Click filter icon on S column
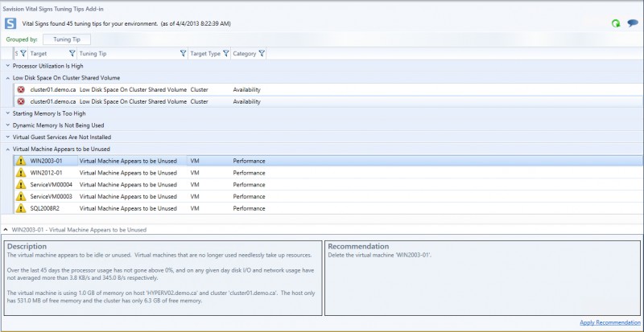The width and height of the screenshot is (644, 332). (23, 53)
